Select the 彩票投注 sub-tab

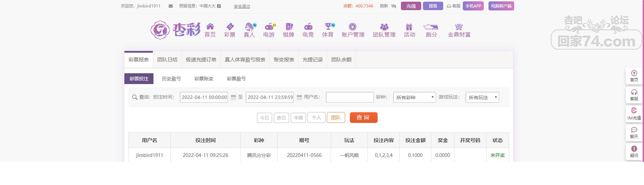139,79
